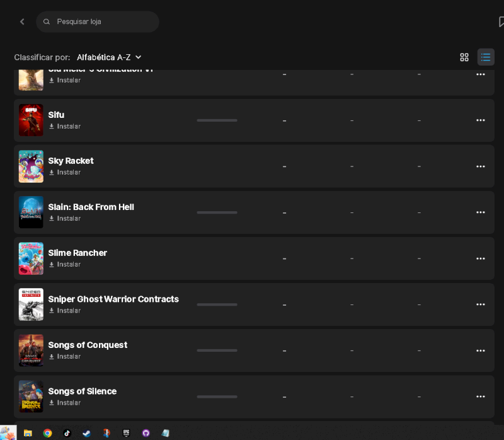Switch to list view layout
Image resolution: width=504 pixels, height=440 pixels.
[486, 57]
